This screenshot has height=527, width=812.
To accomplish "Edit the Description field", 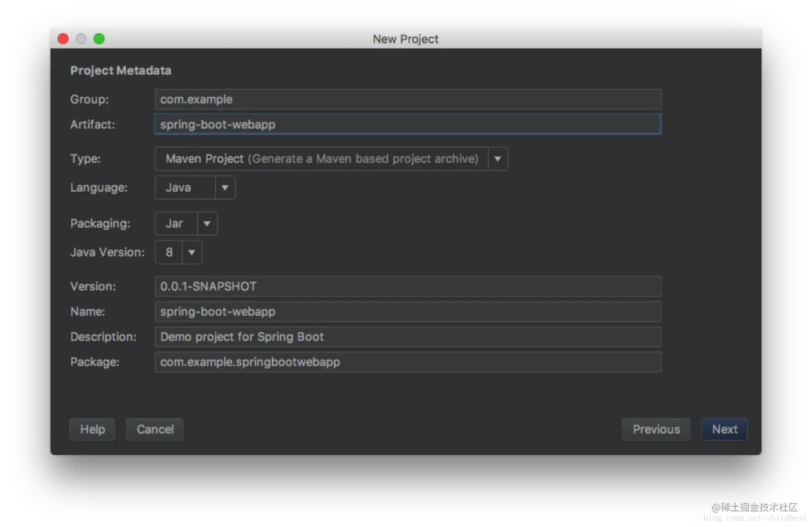I will tap(408, 336).
